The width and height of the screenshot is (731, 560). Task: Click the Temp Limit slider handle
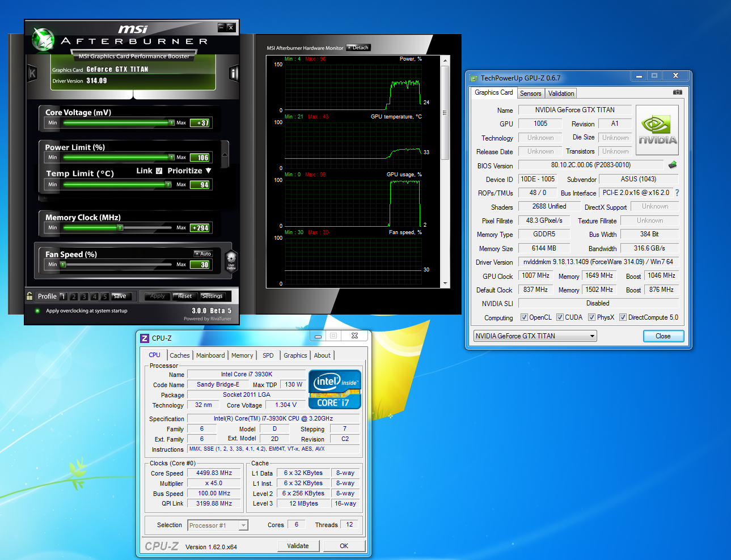(x=168, y=184)
